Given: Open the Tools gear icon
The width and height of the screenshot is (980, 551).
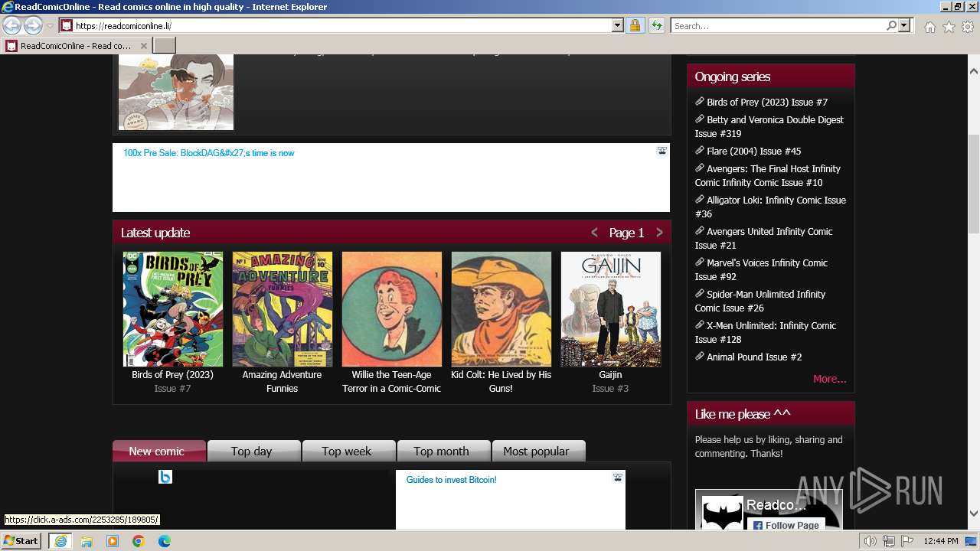Looking at the screenshot, I should pyautogui.click(x=968, y=27).
